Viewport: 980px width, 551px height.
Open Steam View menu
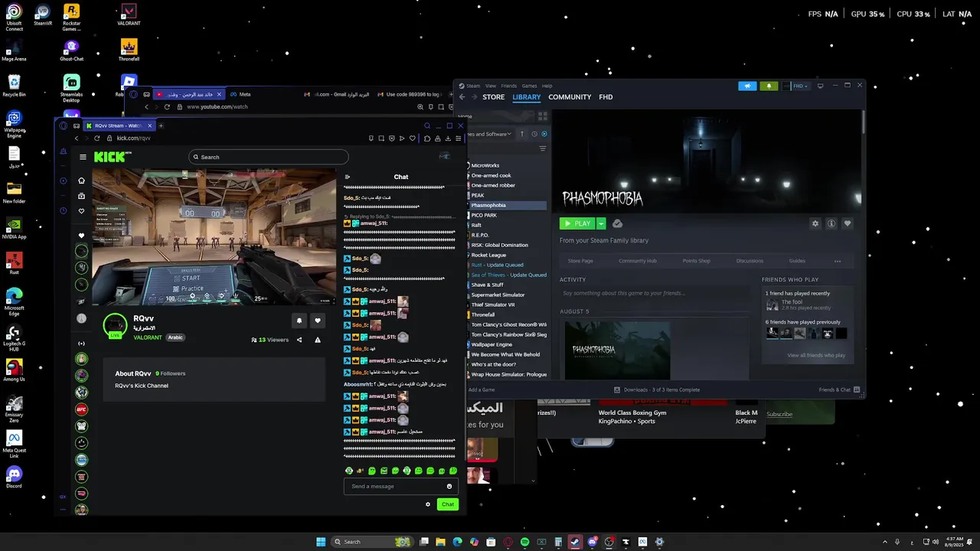coord(491,86)
